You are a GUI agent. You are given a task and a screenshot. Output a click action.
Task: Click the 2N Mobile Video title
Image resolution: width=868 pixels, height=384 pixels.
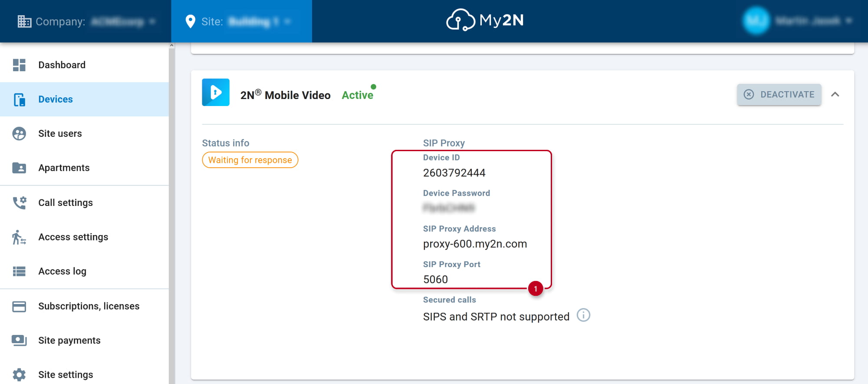286,95
